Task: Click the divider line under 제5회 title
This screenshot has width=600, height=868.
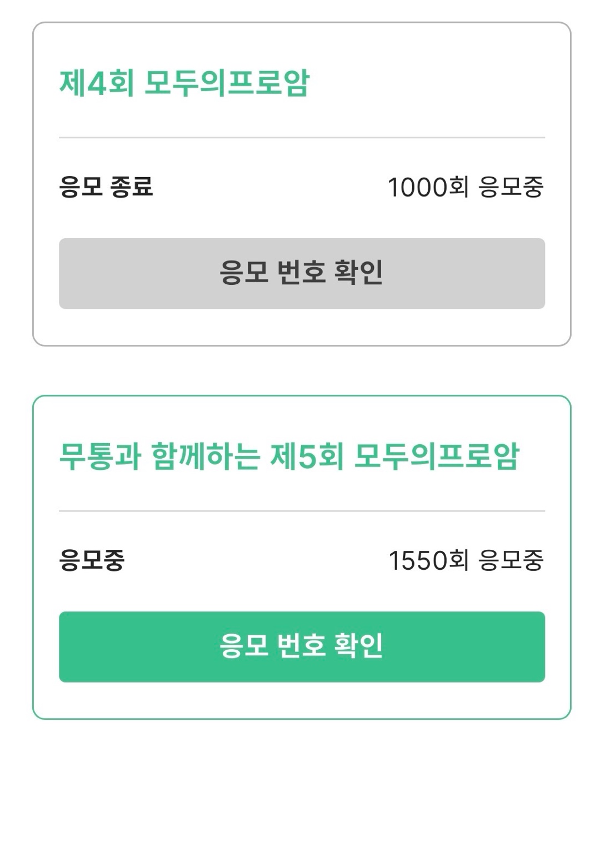Action: [x=302, y=510]
